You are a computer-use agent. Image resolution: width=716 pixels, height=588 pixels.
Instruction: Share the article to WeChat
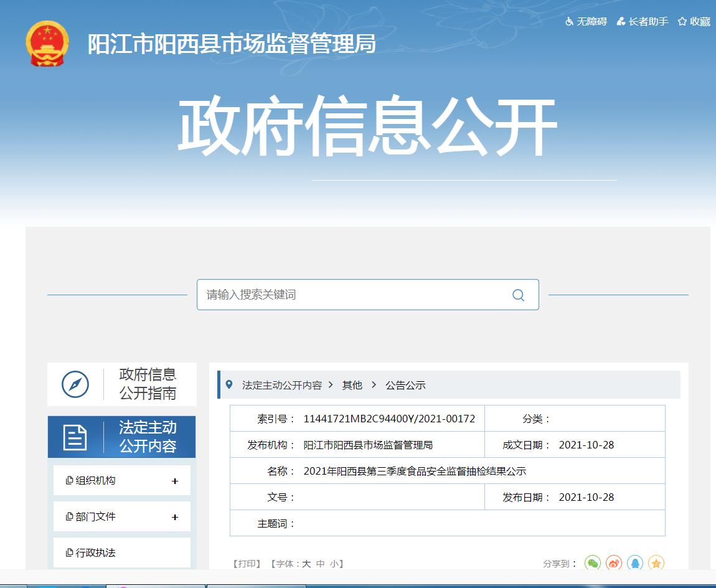tap(593, 563)
